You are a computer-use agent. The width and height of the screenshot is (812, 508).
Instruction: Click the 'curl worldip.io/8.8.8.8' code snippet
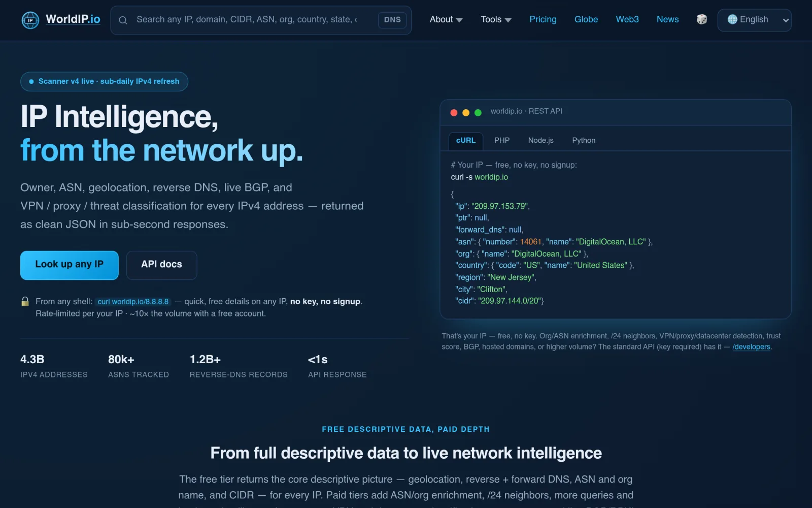[x=133, y=302]
